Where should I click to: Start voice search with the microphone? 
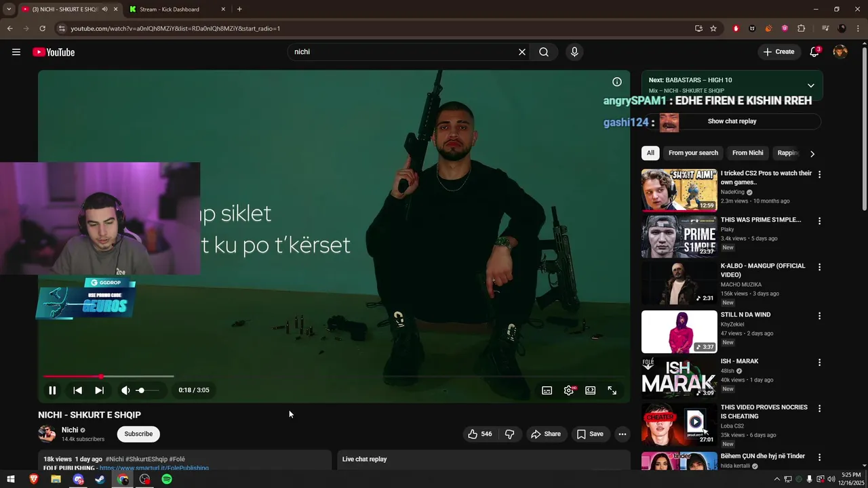tap(574, 52)
